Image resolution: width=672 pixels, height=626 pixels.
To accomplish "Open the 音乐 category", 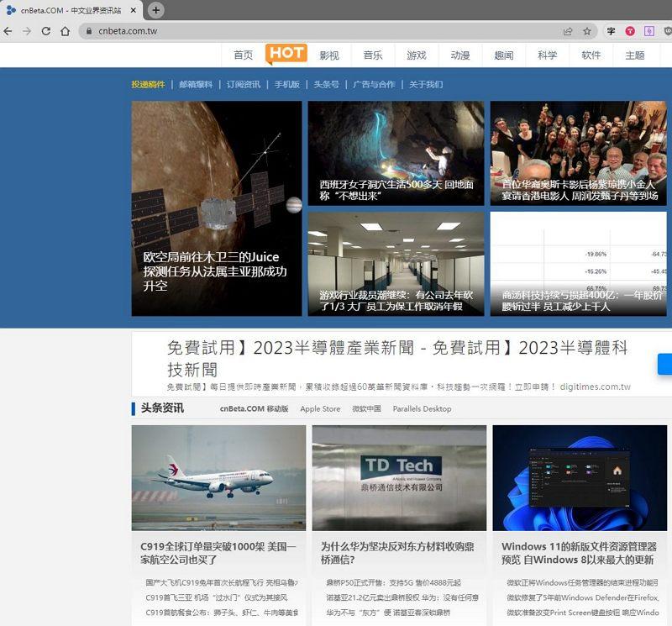I will (x=373, y=55).
